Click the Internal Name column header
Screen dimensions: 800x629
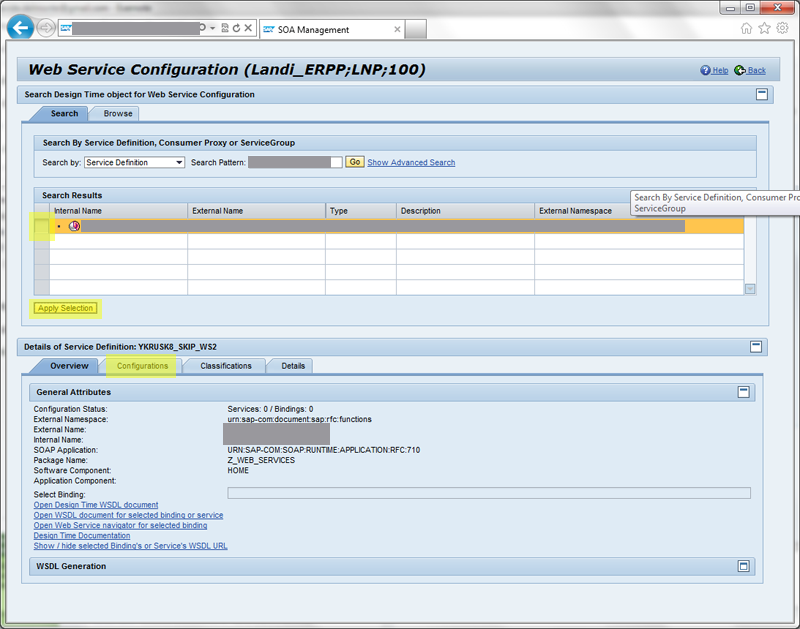[118, 211]
